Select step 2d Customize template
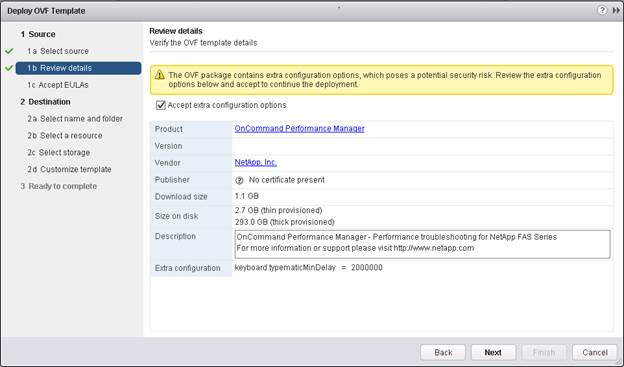Viewport: 624px width, 367px height. 69,169
